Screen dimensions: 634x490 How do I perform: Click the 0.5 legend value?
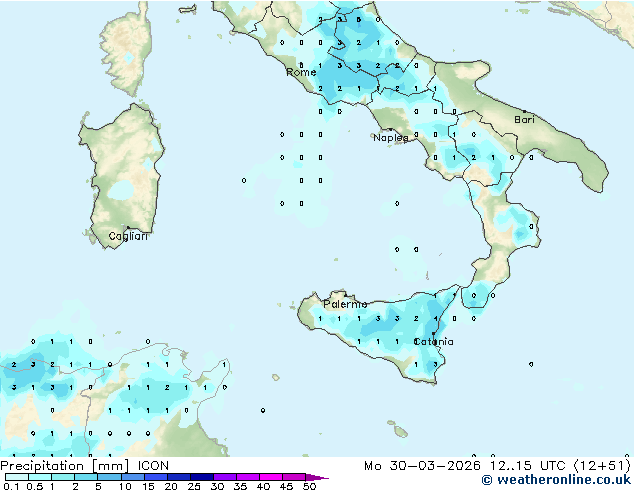click(x=34, y=486)
